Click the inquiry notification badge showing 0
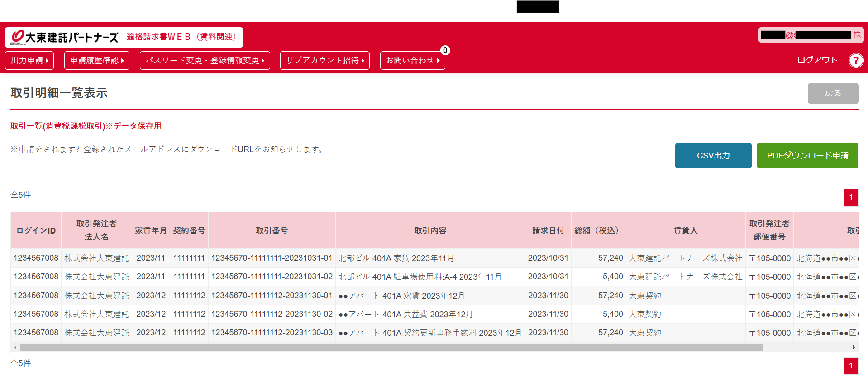The image size is (868, 382). (445, 50)
